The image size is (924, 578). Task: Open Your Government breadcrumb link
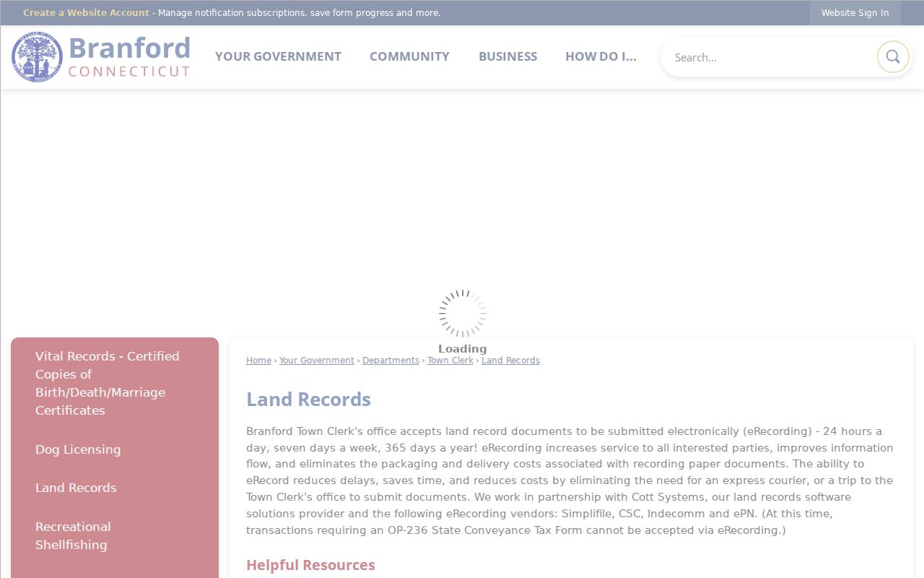click(x=317, y=361)
